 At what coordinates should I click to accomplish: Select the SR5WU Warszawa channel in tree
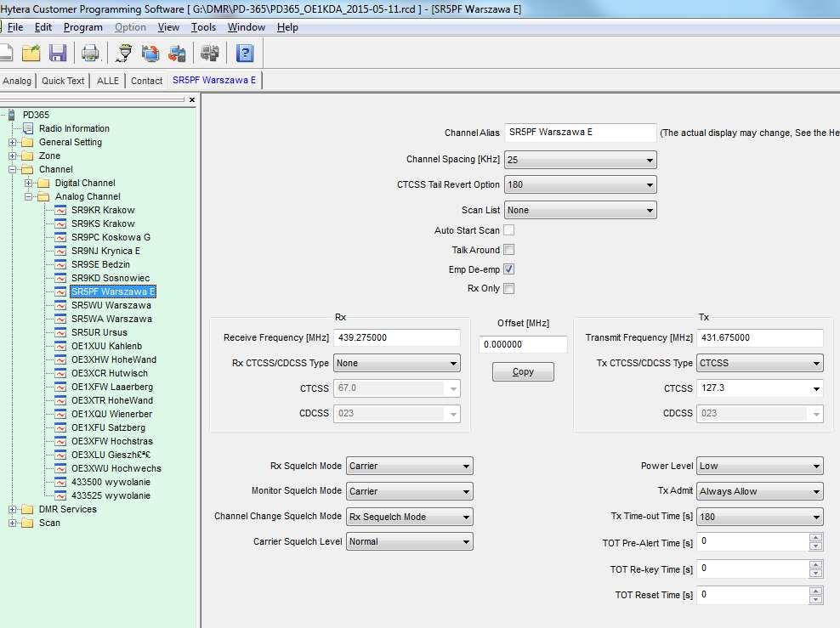(x=111, y=305)
